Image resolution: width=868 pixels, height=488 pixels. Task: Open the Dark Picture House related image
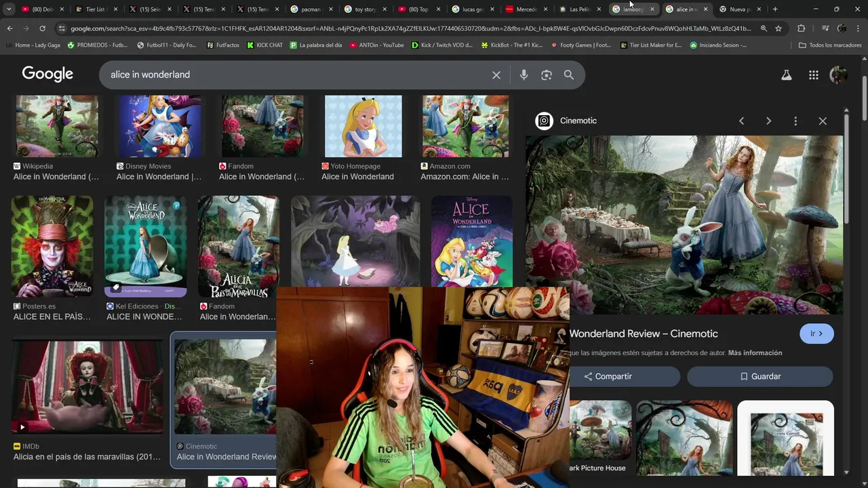[x=599, y=436]
